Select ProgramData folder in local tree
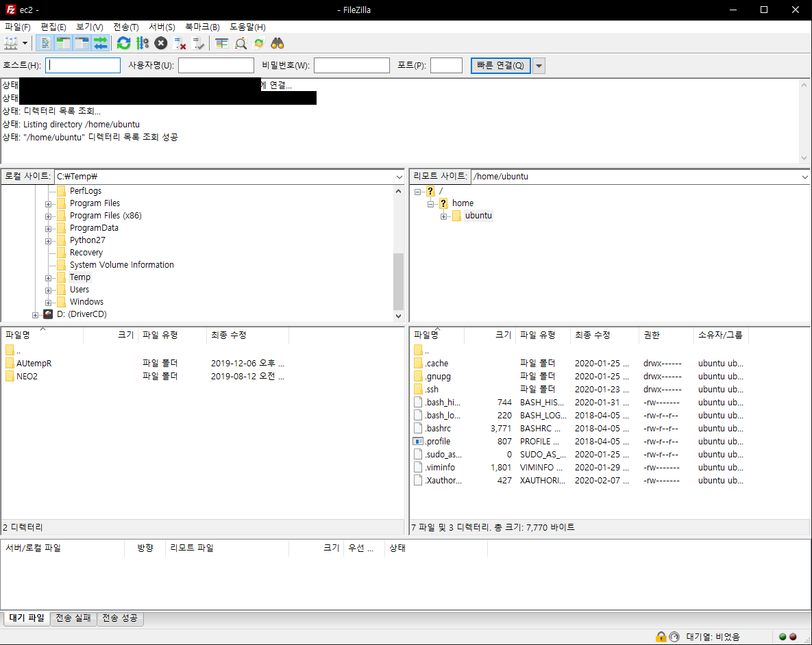Viewport: 812px width, 645px height. [x=94, y=228]
